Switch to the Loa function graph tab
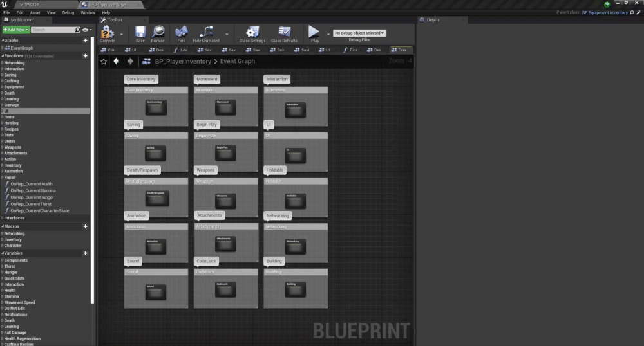This screenshot has width=644, height=346. pos(181,50)
